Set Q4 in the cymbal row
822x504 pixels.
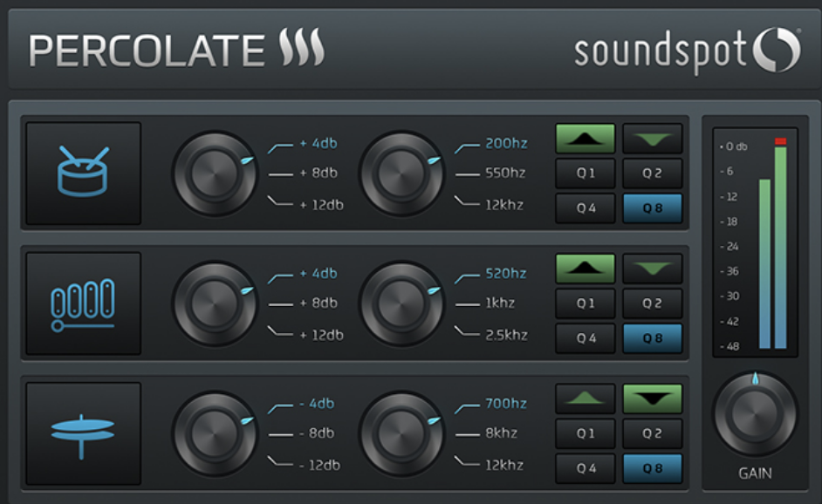pos(585,468)
